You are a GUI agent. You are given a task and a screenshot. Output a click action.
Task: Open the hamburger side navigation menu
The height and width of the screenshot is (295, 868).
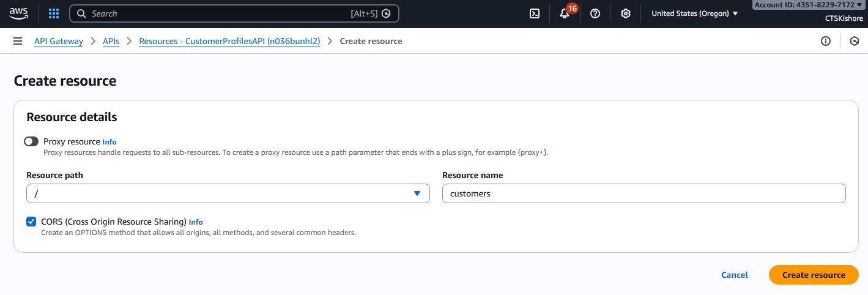tap(18, 41)
